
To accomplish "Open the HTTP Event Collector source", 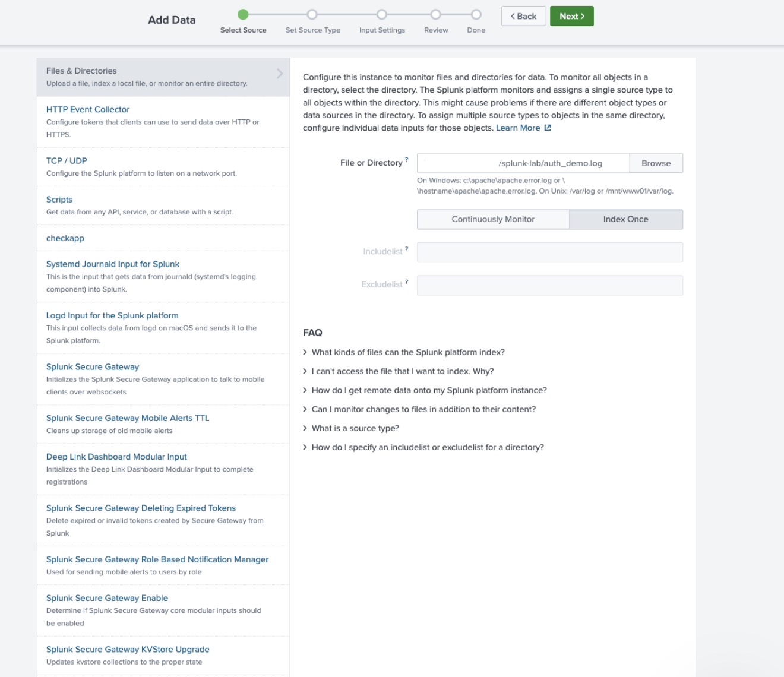I will (x=88, y=109).
